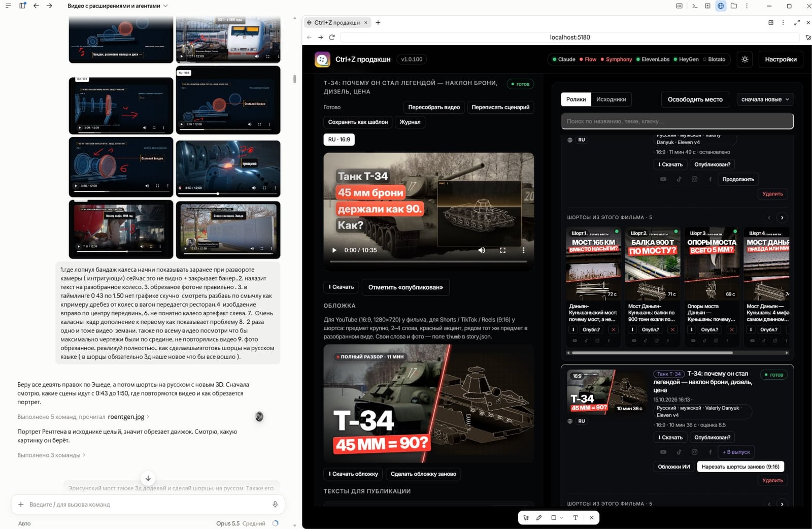Open the «сначала новые» sort dropdown
This screenshot has width=812, height=529.
click(765, 100)
